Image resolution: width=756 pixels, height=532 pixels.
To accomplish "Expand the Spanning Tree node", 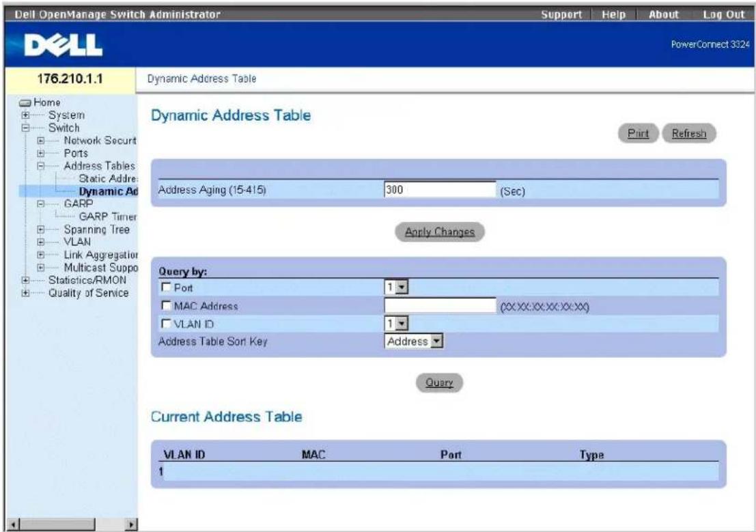I will pos(41,229).
